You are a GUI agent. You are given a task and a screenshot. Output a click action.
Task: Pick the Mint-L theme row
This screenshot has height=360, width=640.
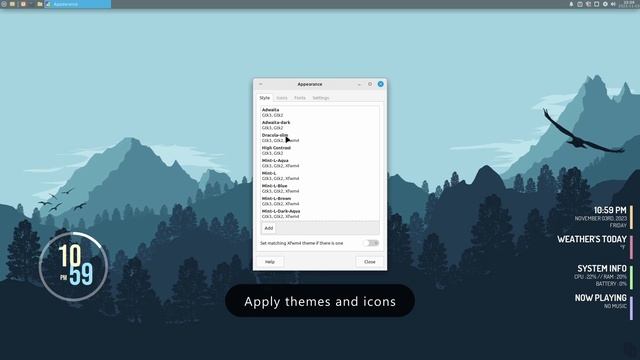coord(320,176)
